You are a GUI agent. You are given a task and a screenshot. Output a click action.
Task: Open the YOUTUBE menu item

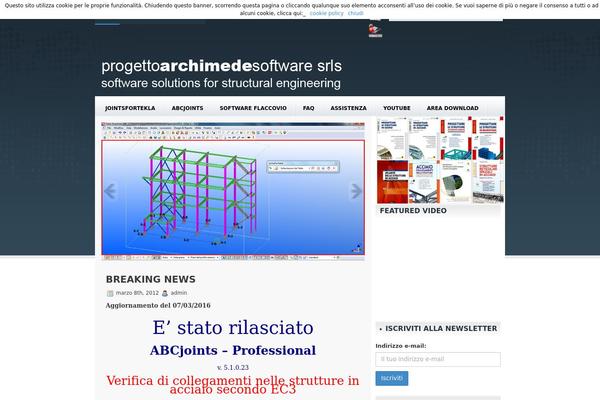397,108
